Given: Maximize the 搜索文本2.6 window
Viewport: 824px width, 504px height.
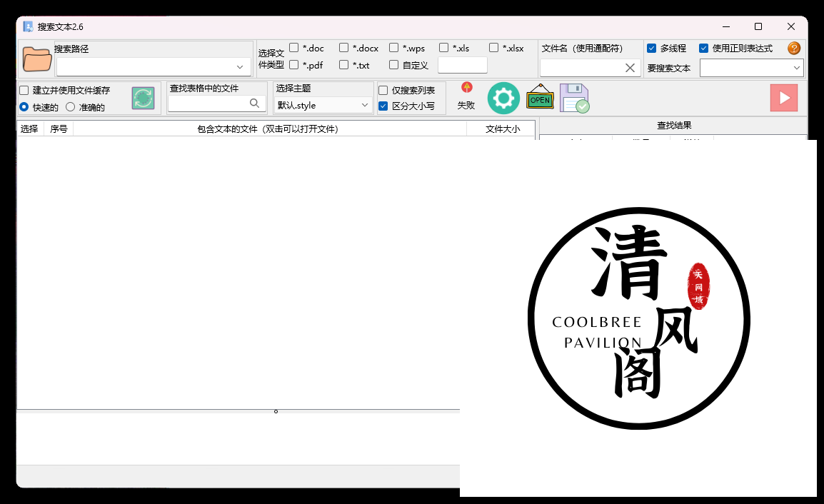Looking at the screenshot, I should [758, 27].
